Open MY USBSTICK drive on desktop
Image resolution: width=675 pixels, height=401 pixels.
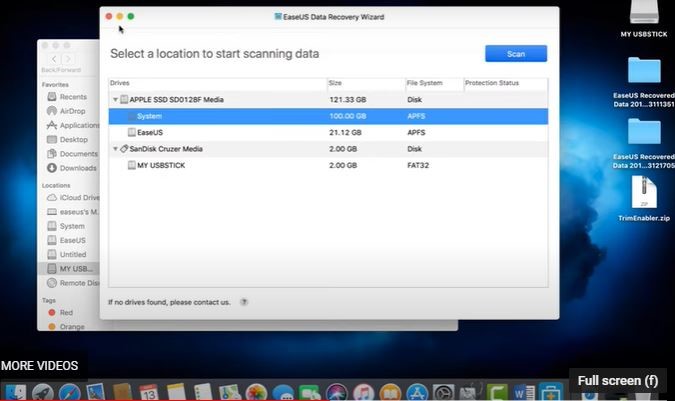point(644,18)
